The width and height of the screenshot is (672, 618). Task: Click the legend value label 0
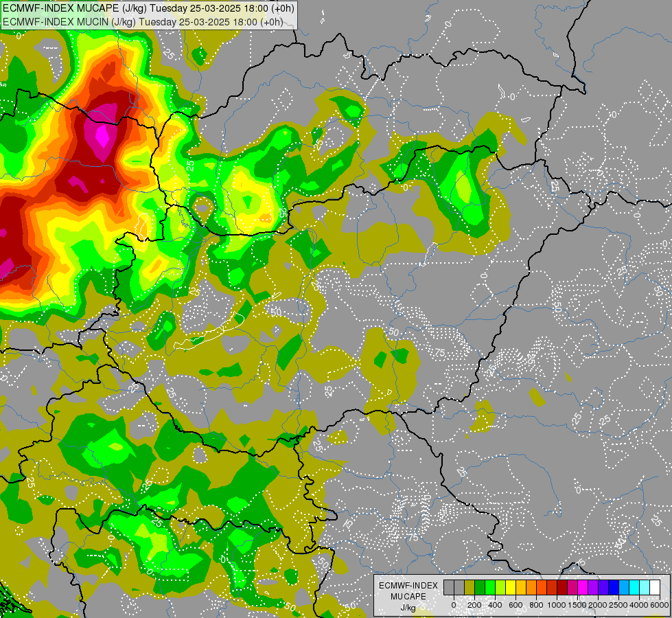[454, 605]
